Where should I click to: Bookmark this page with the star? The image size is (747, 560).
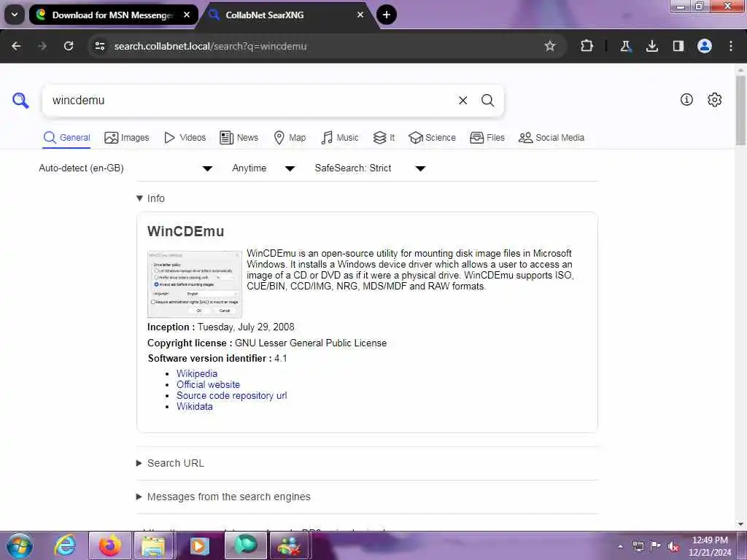[x=550, y=46]
